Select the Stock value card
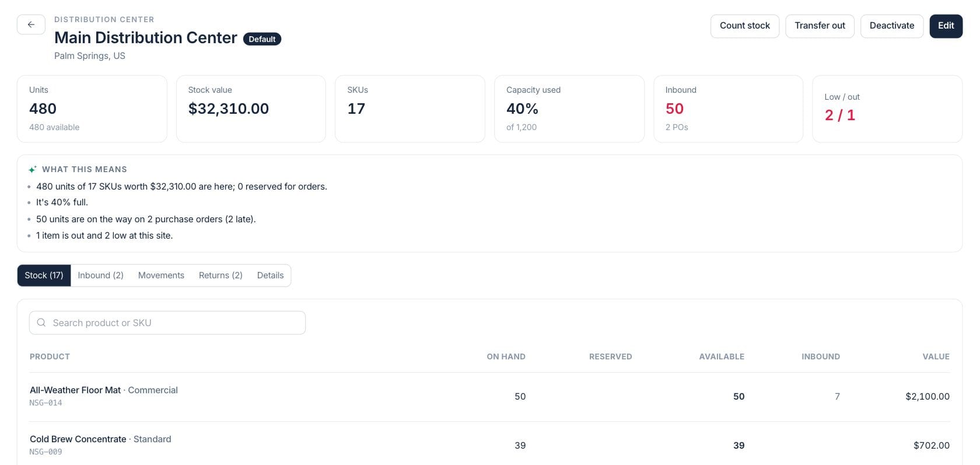 (251, 109)
